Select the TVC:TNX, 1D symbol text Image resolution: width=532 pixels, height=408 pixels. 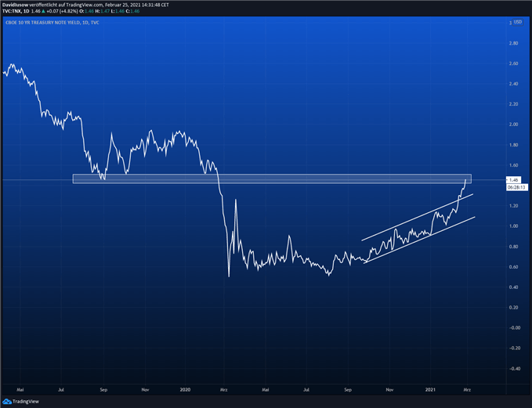(x=16, y=11)
